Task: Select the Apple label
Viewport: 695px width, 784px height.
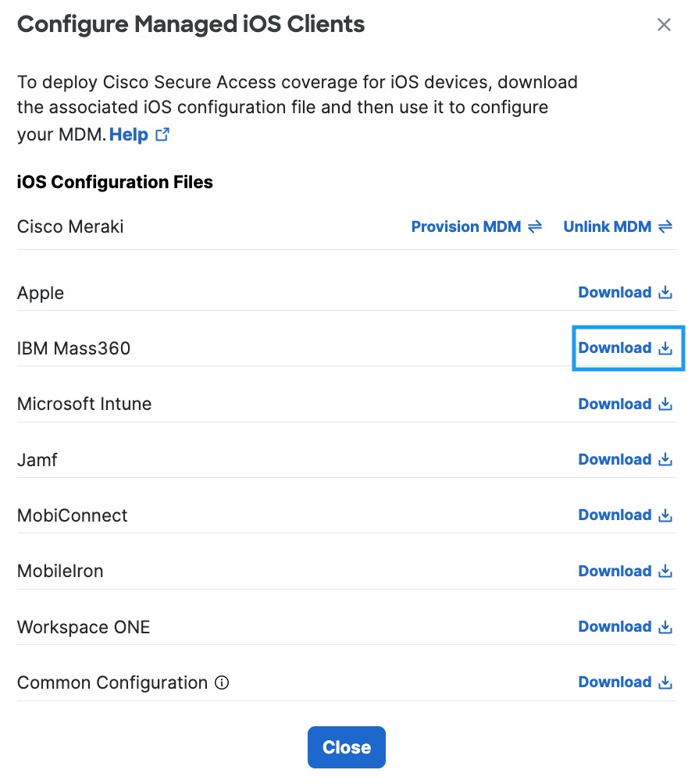Action: pyautogui.click(x=41, y=293)
